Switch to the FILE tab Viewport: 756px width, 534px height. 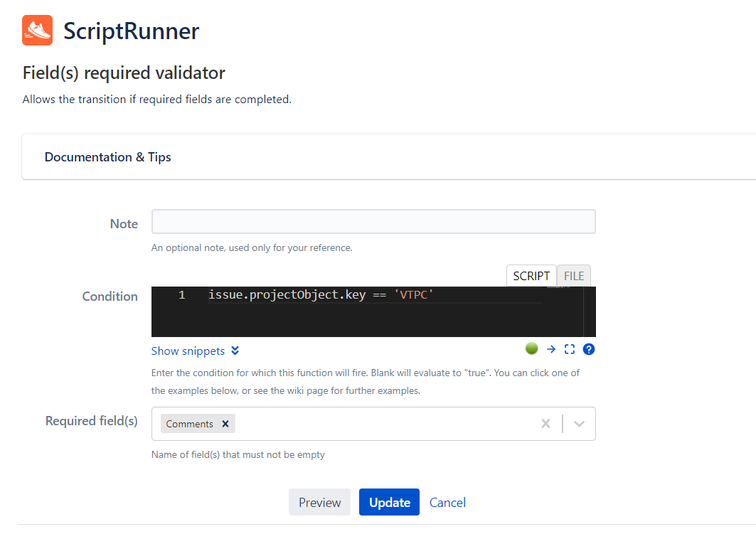[573, 276]
